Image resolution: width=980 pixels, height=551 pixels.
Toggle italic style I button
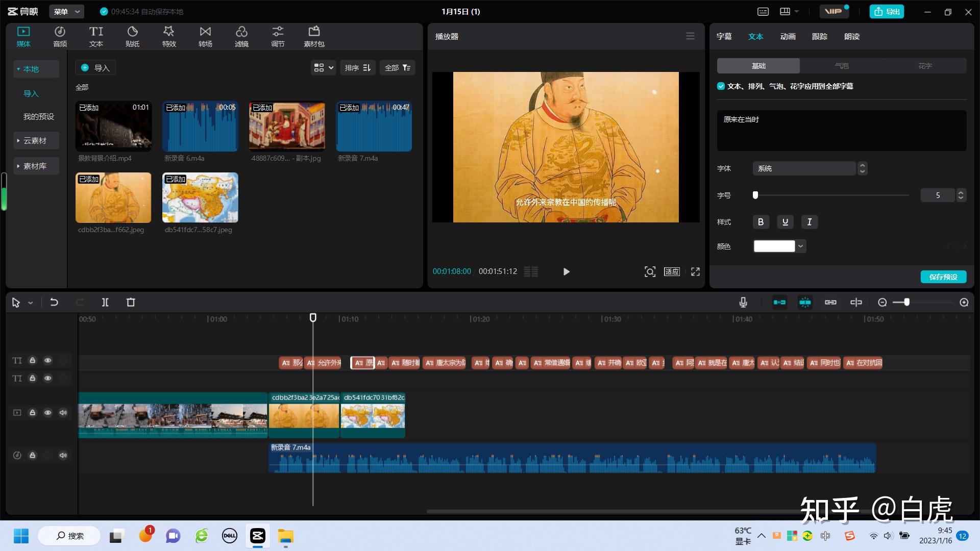click(809, 222)
